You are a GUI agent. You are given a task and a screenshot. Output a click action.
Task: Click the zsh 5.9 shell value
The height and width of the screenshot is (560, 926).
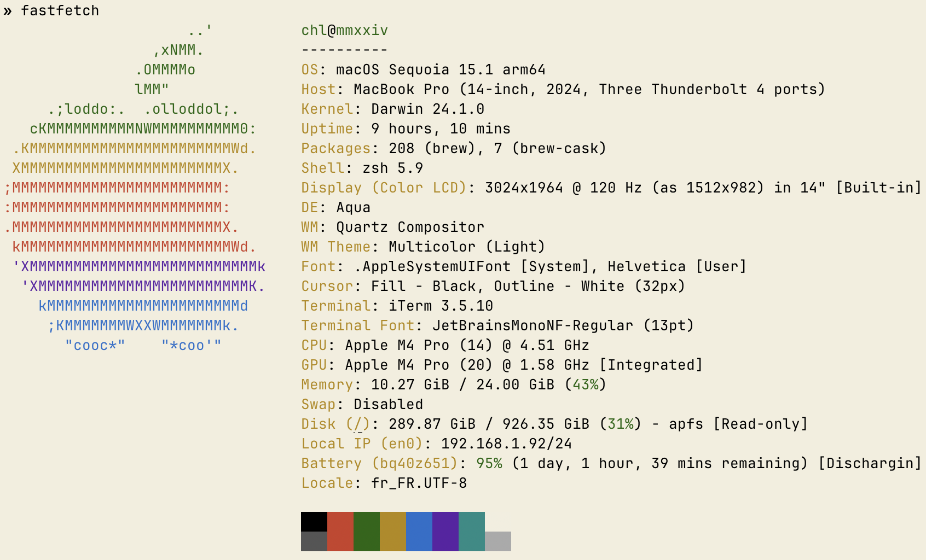pyautogui.click(x=392, y=168)
